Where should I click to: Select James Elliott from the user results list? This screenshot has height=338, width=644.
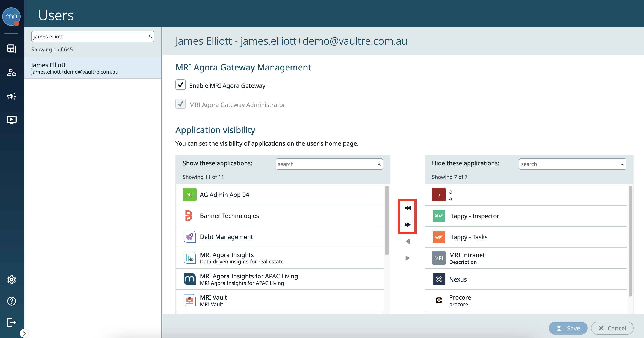point(92,68)
